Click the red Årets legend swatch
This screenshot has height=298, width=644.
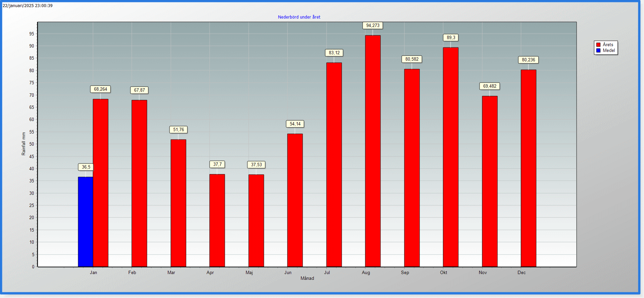(599, 44)
